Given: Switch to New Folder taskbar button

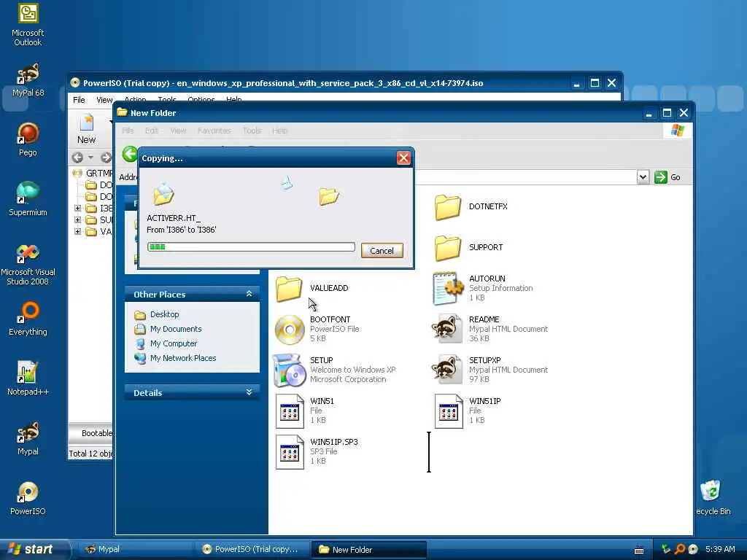Looking at the screenshot, I should (x=368, y=550).
